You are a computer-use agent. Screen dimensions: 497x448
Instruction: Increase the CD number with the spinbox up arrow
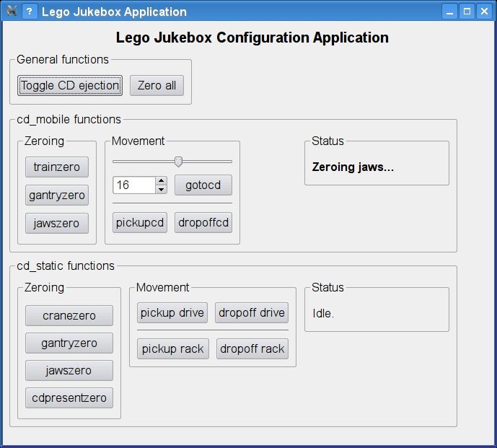[162, 181]
